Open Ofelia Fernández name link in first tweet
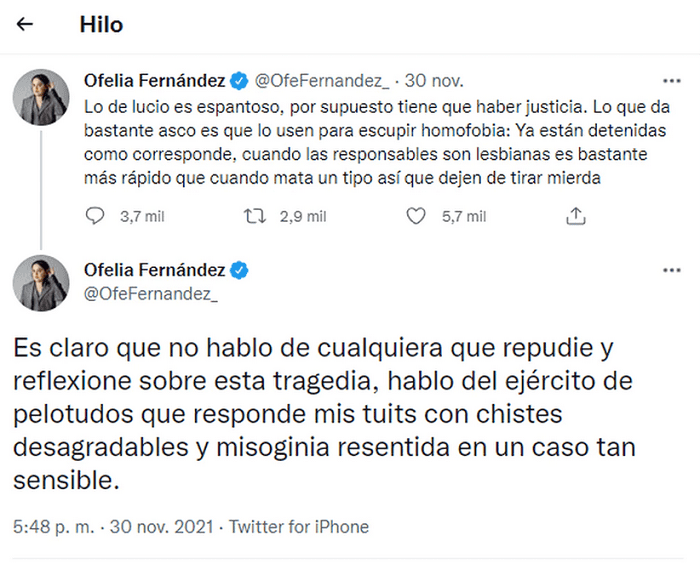The image size is (700, 569). tap(155, 79)
